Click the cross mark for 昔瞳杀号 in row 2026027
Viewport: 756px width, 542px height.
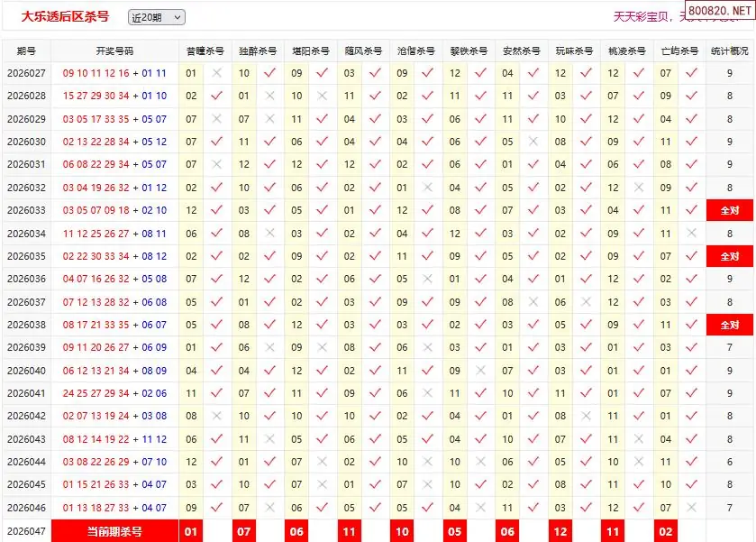coord(216,73)
